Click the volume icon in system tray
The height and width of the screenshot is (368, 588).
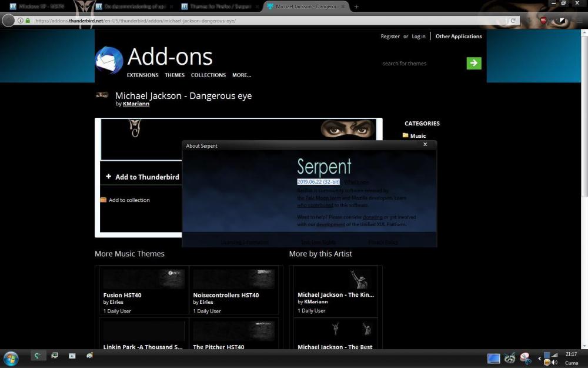(554, 363)
